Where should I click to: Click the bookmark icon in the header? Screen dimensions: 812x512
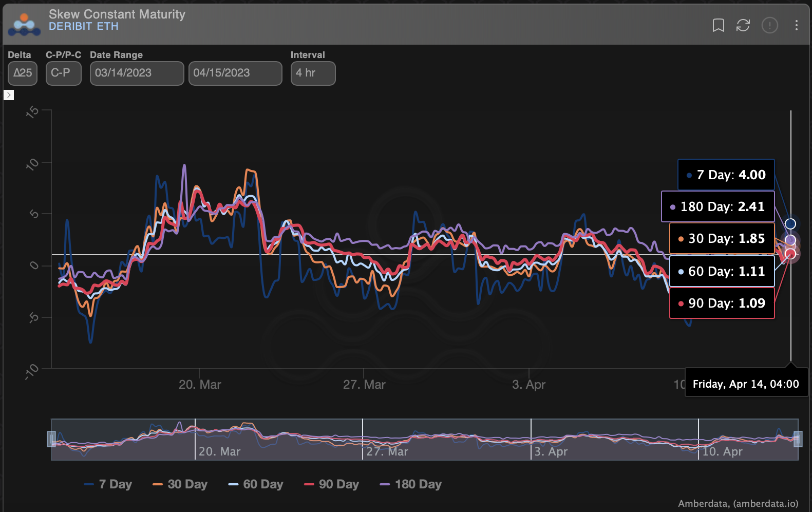click(718, 25)
